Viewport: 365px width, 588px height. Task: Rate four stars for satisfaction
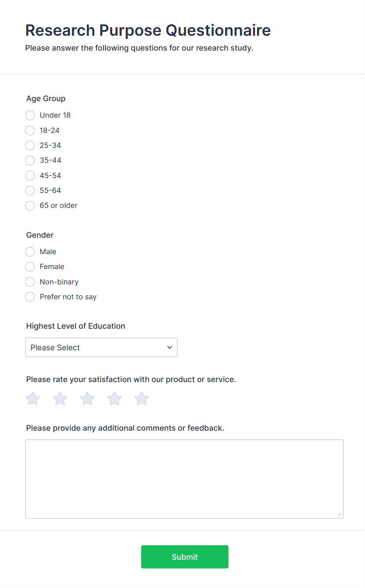tap(114, 398)
